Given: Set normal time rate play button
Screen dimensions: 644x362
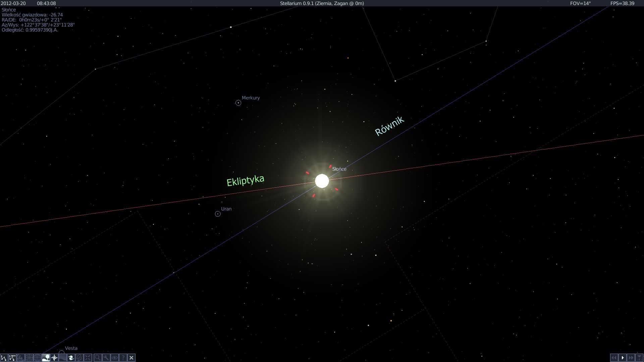Looking at the screenshot, I should [x=623, y=358].
